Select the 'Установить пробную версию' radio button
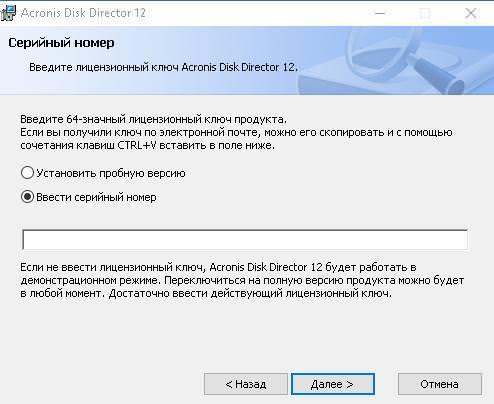Image resolution: width=494 pixels, height=404 pixels. [x=27, y=173]
